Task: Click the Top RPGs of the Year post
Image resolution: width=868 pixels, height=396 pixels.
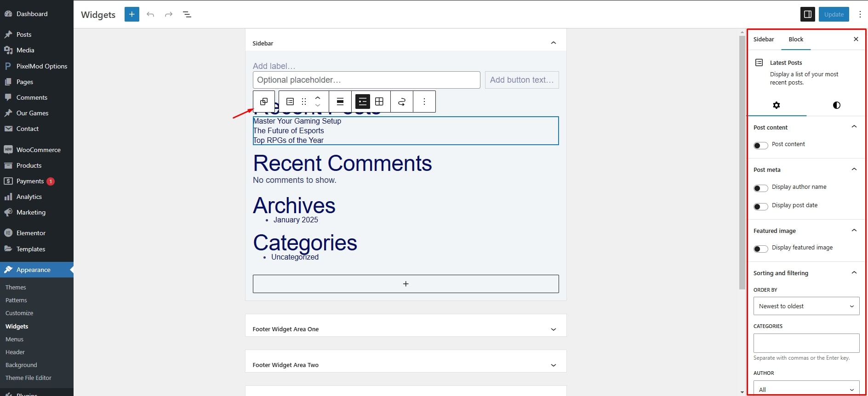Action: [x=288, y=140]
